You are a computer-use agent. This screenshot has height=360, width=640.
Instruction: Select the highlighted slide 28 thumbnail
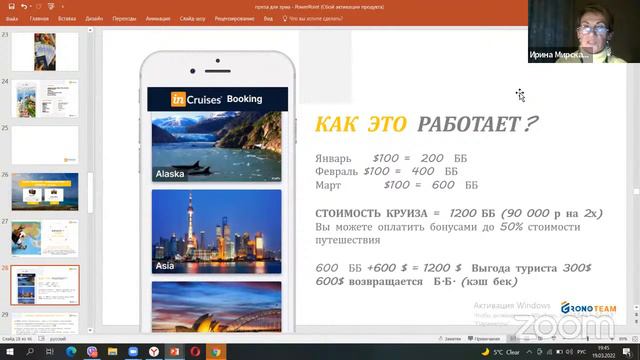(x=45, y=285)
